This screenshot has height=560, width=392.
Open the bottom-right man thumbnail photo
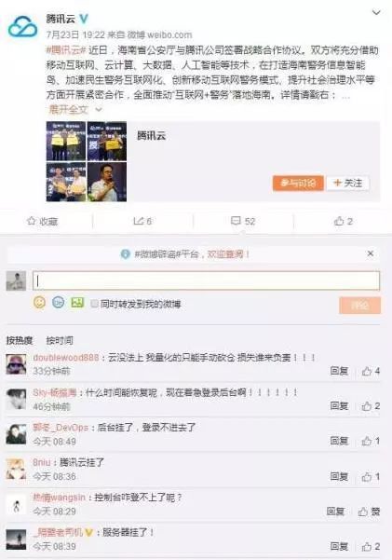click(107, 182)
